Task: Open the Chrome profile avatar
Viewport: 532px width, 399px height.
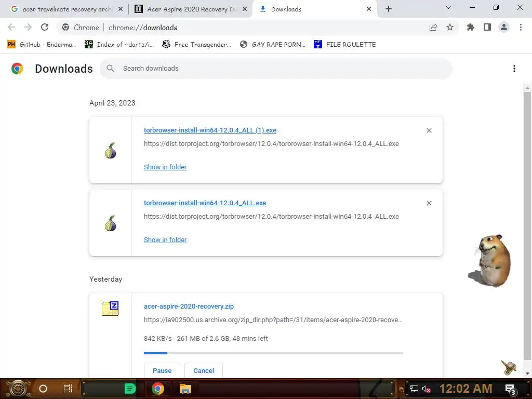Action: coord(504,27)
